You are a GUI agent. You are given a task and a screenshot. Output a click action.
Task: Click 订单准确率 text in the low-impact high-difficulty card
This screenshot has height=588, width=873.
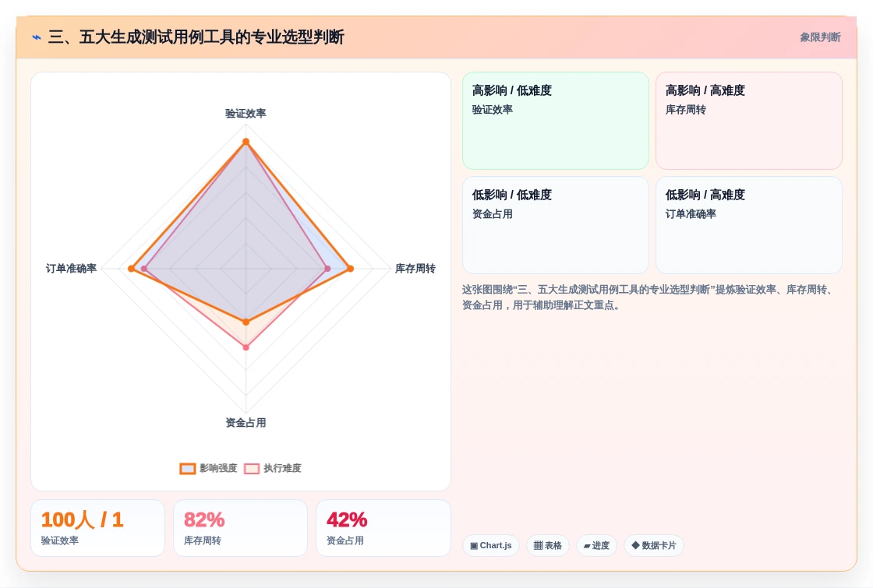691,214
